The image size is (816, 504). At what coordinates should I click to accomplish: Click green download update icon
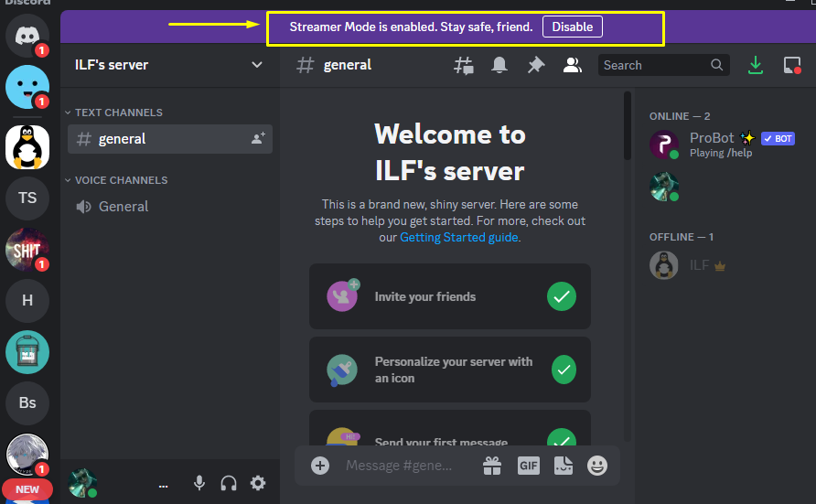(755, 66)
